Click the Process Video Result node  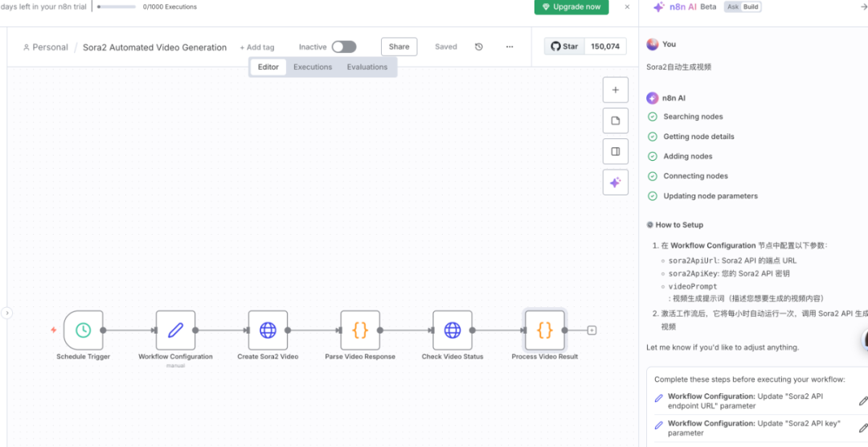click(x=545, y=330)
